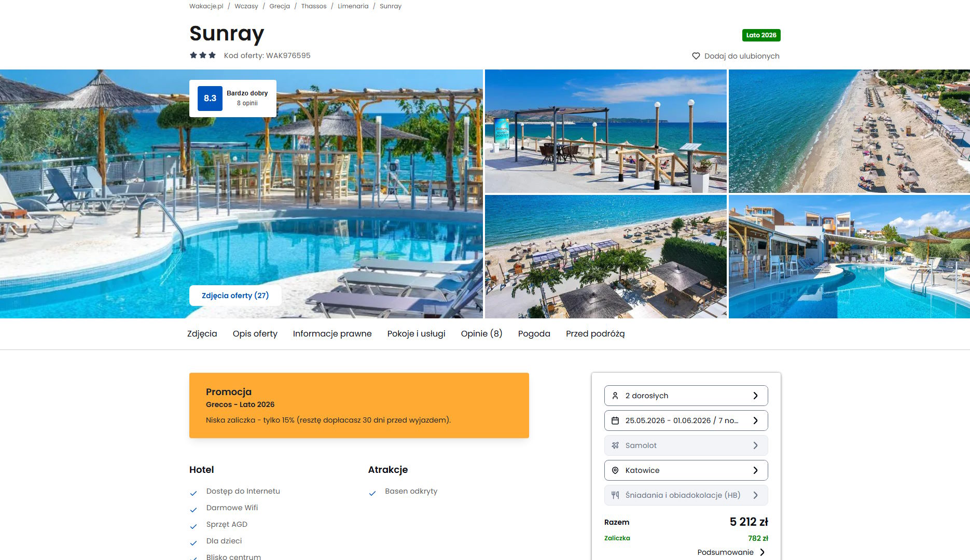Click the Lato 2026 green badge
Screen dimensions: 970x560
[761, 35]
